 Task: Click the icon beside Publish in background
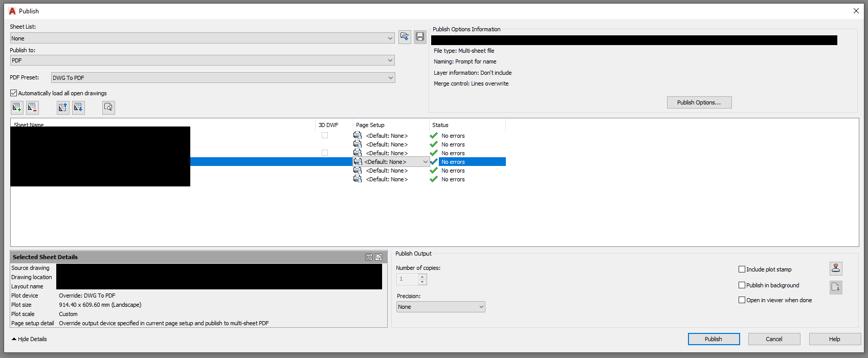[836, 287]
